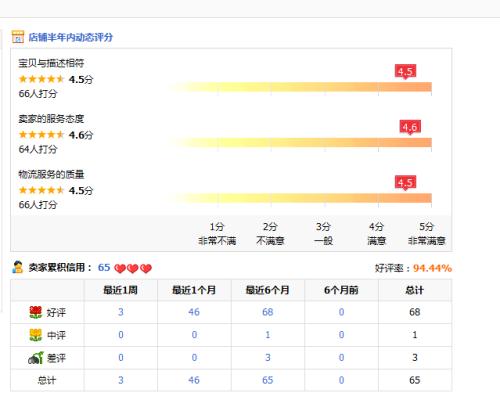Click the 最近1个月 column header

coord(194,290)
